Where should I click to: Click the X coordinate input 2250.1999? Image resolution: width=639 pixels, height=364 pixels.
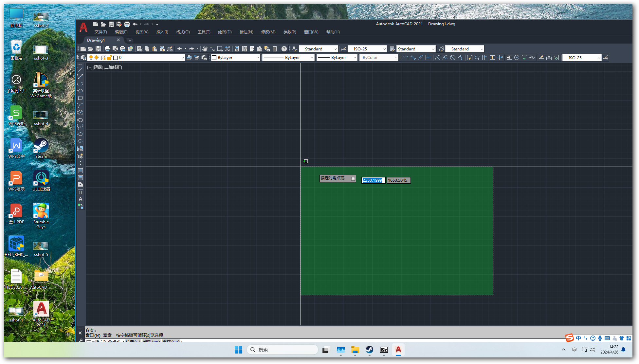[x=373, y=180]
